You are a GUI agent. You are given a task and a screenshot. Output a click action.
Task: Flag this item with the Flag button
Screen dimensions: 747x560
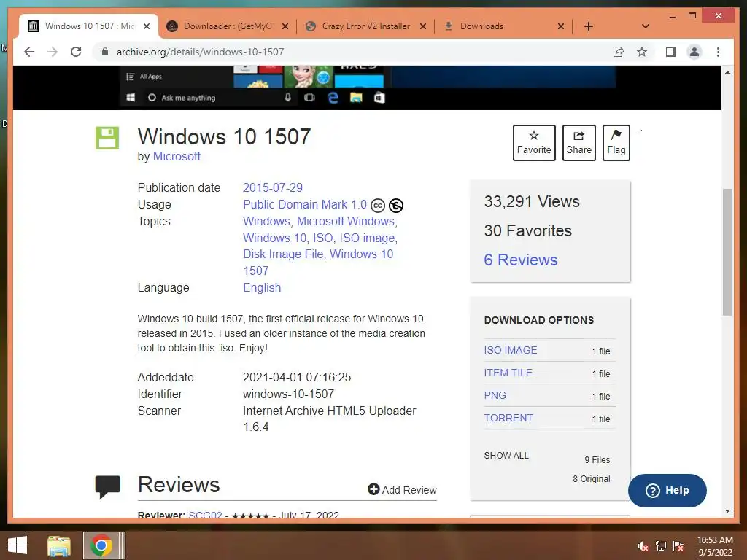(616, 143)
